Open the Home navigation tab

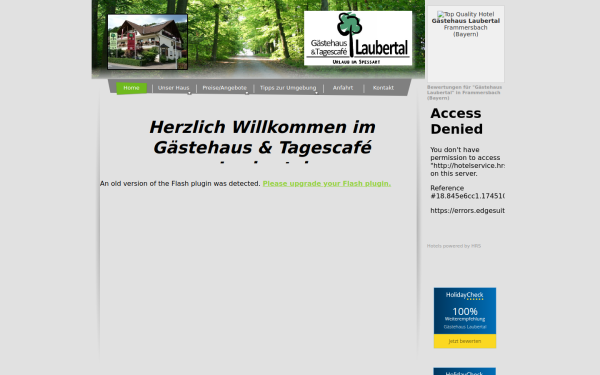(x=131, y=88)
